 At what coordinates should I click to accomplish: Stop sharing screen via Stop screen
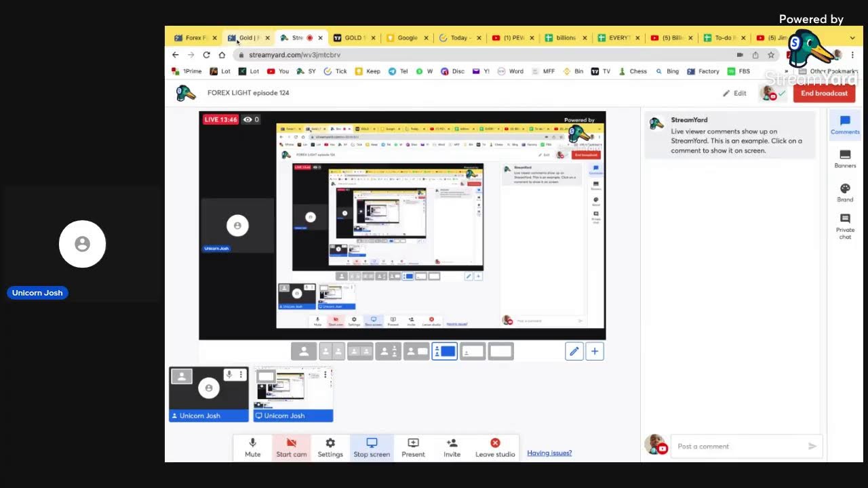(372, 448)
